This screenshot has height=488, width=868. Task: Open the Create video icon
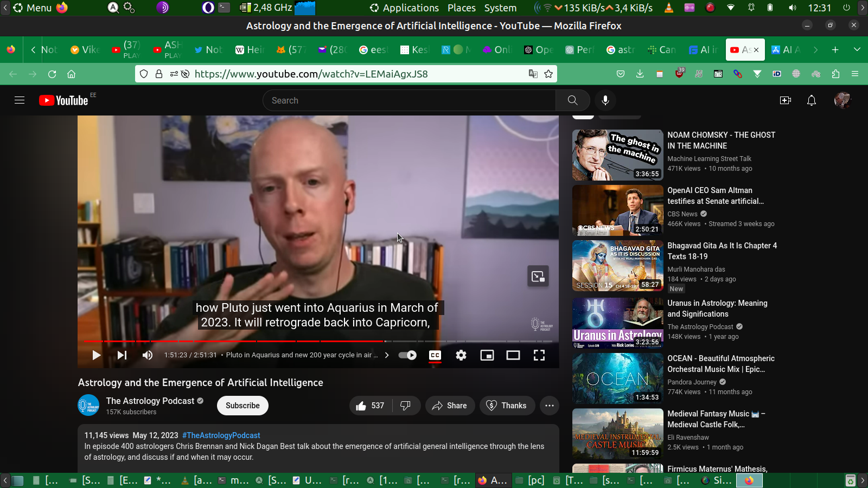pyautogui.click(x=785, y=100)
